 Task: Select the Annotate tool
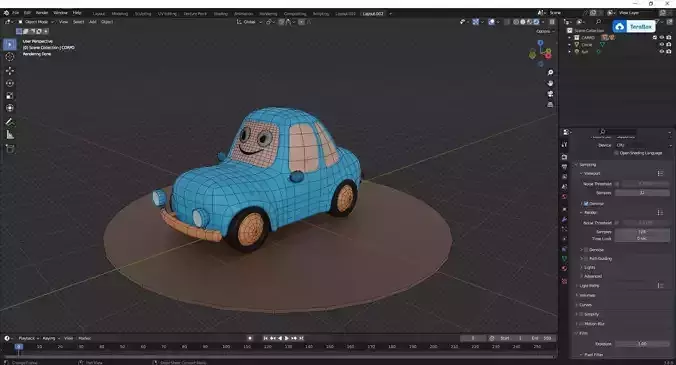click(9, 122)
